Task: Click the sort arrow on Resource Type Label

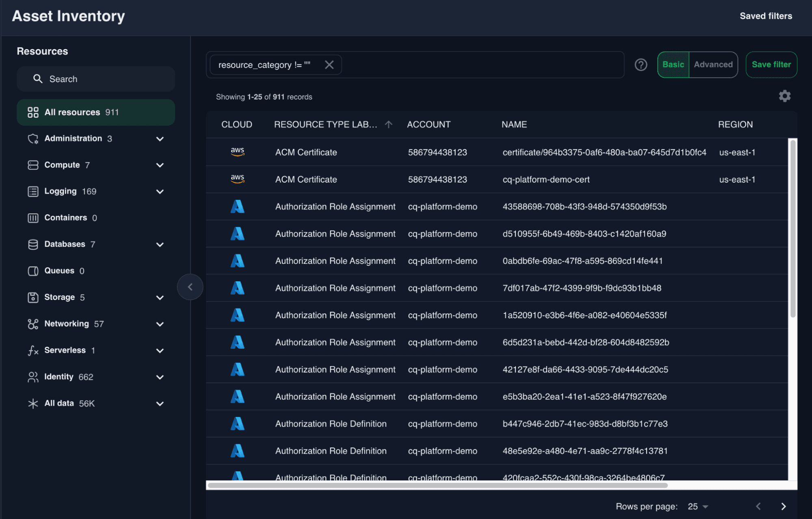Action: click(388, 124)
